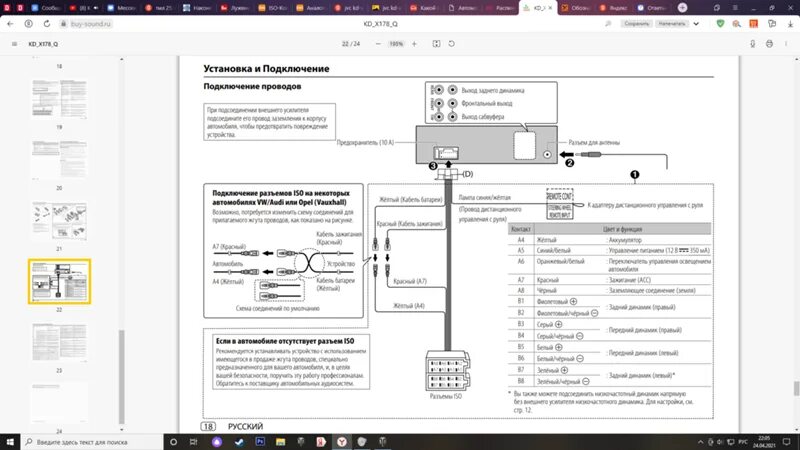The height and width of the screenshot is (450, 800).
Task: Click the Разъемы ISO label
Action: (x=445, y=396)
